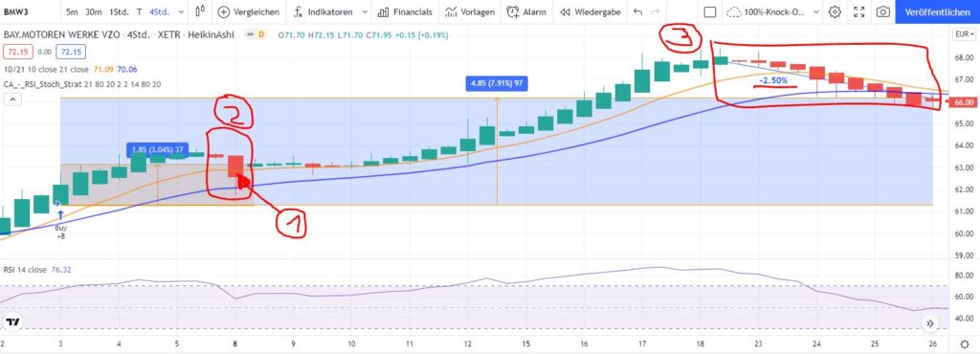
Task: Expand the interval list chevron
Action: tap(181, 11)
